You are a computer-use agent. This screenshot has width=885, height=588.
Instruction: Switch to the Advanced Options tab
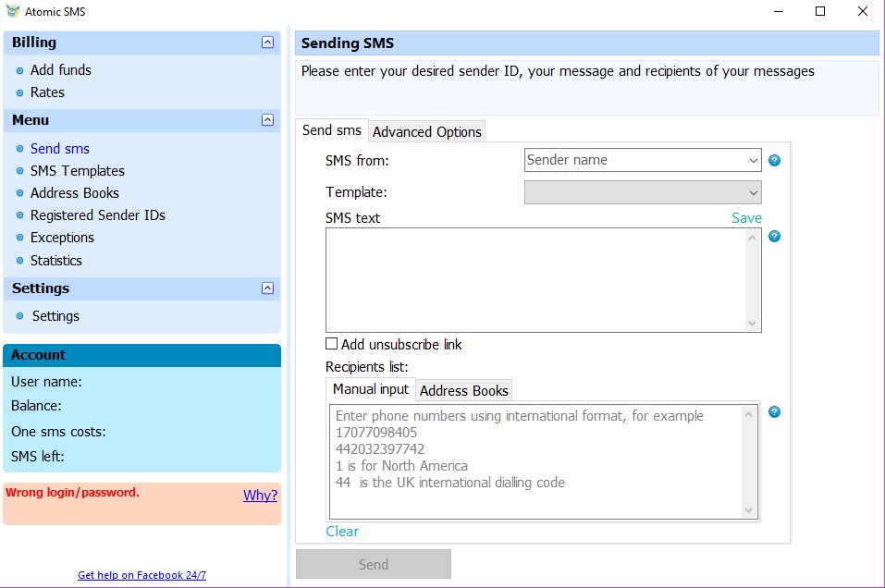(x=426, y=132)
